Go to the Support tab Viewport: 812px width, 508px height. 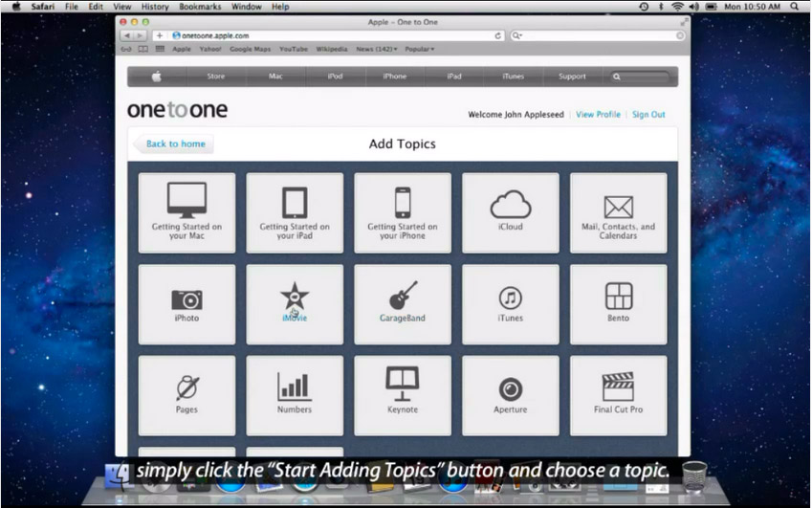click(572, 77)
